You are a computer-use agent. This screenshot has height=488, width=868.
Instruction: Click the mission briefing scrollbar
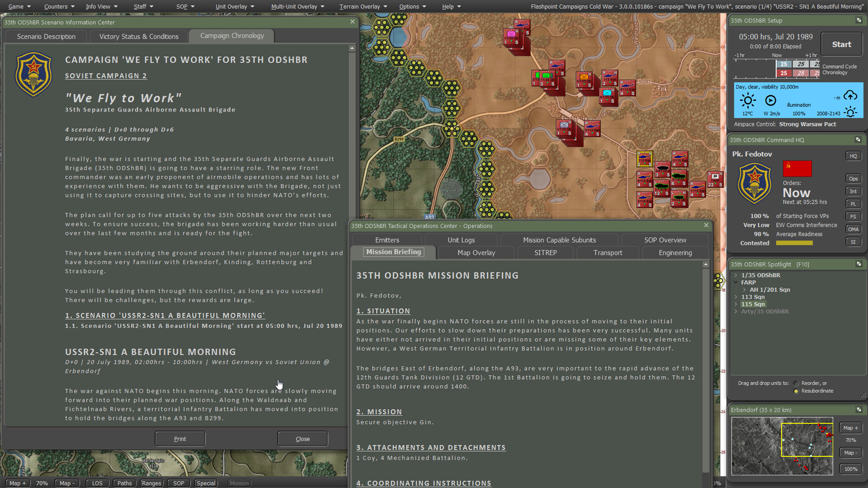pos(706,361)
